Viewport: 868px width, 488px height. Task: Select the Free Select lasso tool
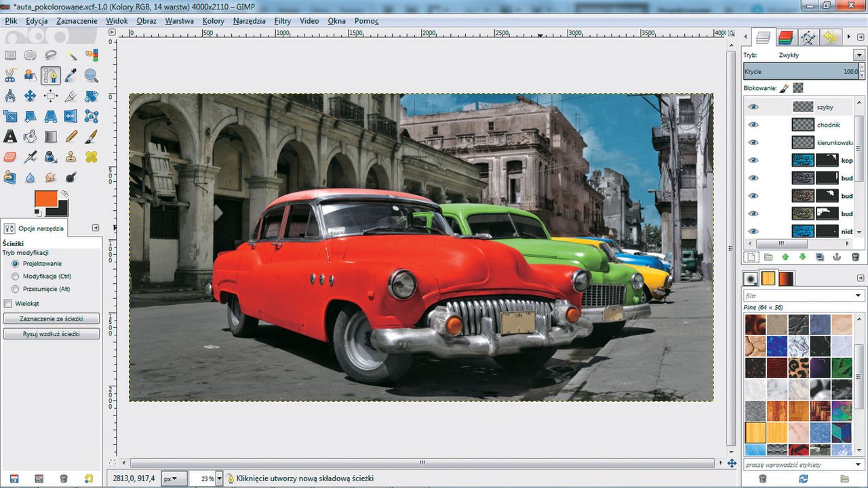click(51, 56)
